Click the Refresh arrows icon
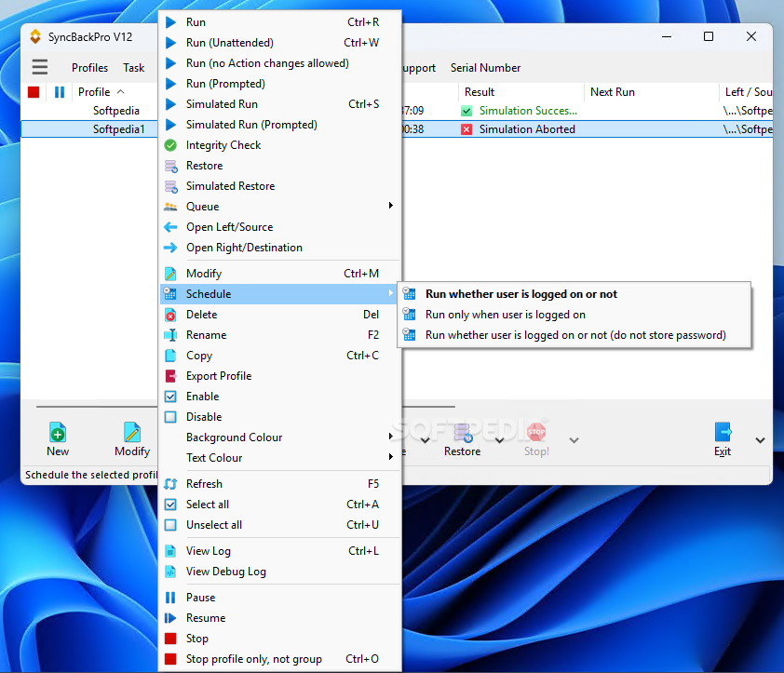The height and width of the screenshot is (673, 784). click(x=170, y=484)
